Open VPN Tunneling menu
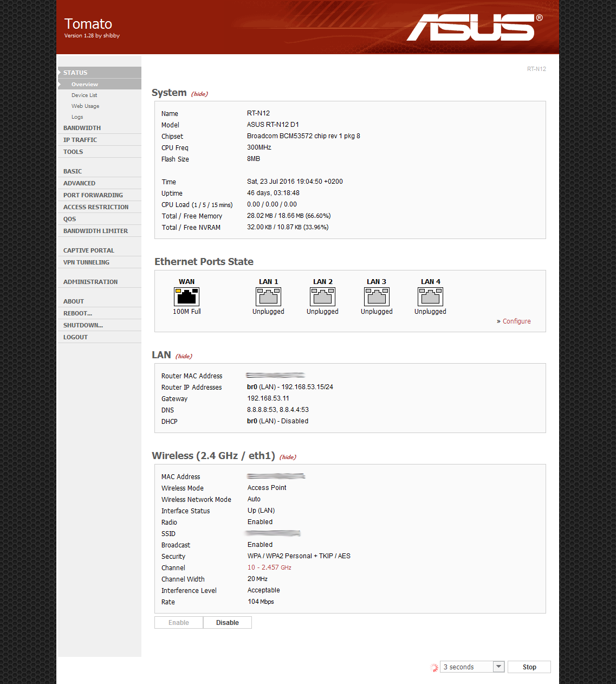The width and height of the screenshot is (616, 684). coord(100,262)
